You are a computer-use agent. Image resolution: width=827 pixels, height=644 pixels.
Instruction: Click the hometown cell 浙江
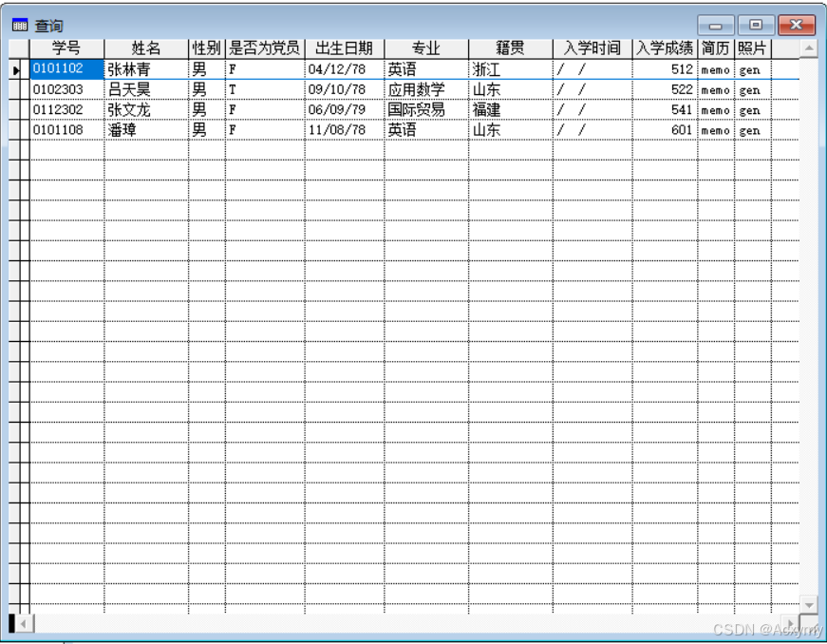[511, 69]
